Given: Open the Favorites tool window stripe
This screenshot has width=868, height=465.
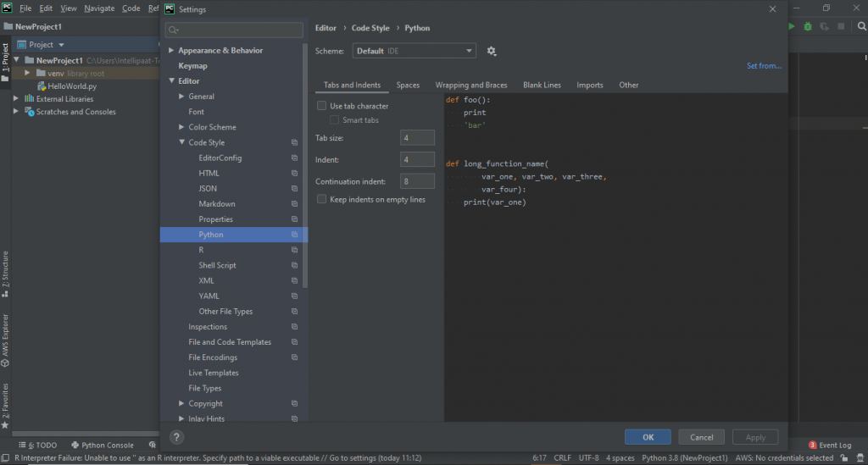Looking at the screenshot, I should tap(5, 406).
